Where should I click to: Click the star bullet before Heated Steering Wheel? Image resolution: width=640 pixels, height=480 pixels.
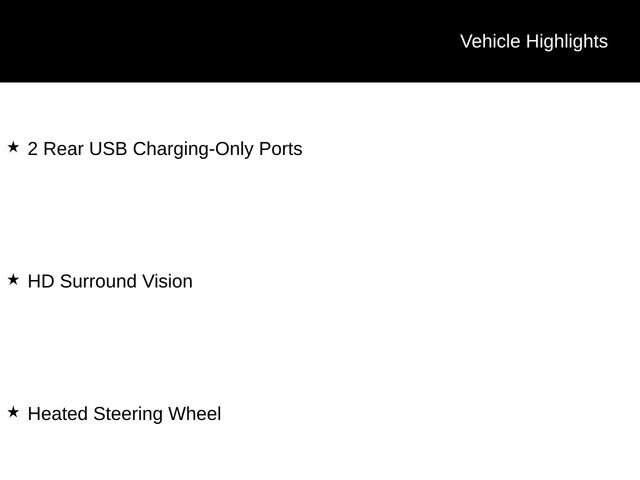pos(13,412)
